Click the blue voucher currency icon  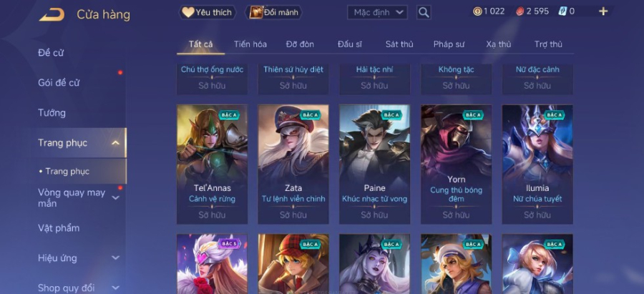click(562, 11)
